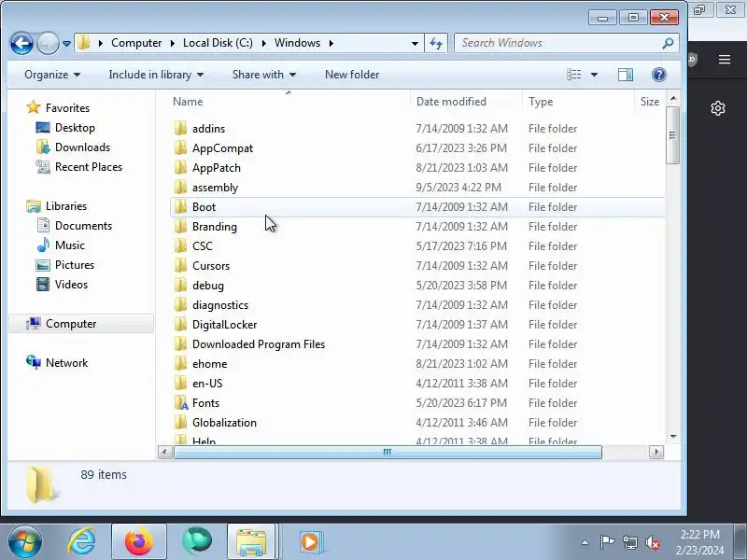Click the ehome folder name
The width and height of the screenshot is (747, 560).
209,364
